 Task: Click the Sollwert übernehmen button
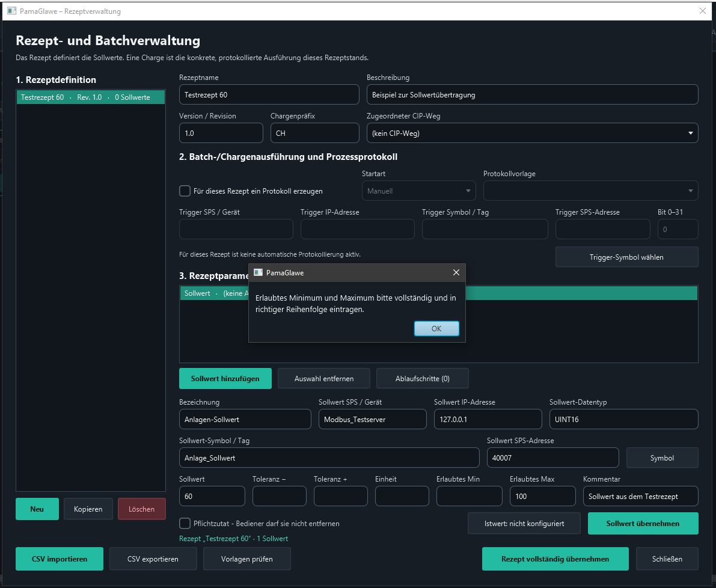[x=643, y=523]
